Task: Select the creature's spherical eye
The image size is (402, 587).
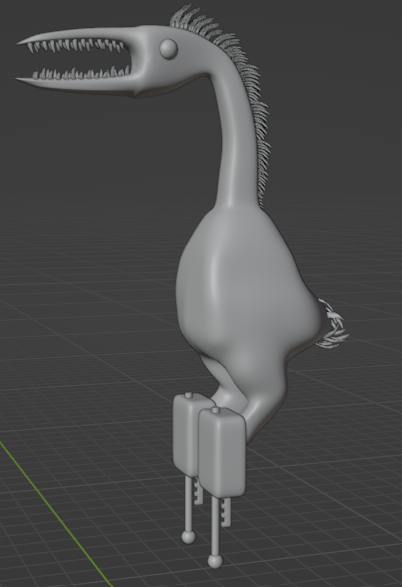Action: (x=168, y=49)
